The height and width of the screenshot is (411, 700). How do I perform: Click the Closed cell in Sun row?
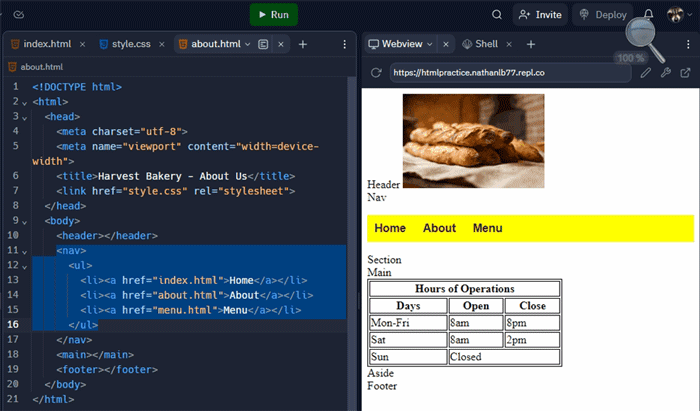(504, 357)
